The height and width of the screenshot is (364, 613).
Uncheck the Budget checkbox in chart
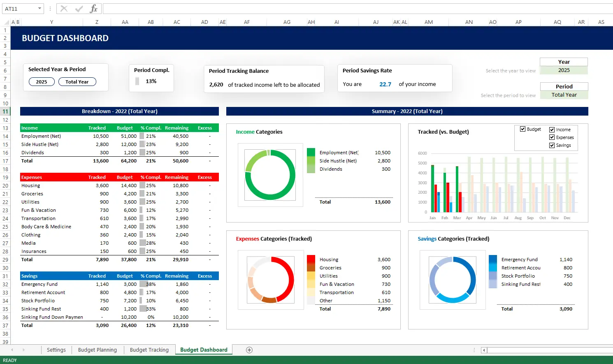pyautogui.click(x=523, y=129)
